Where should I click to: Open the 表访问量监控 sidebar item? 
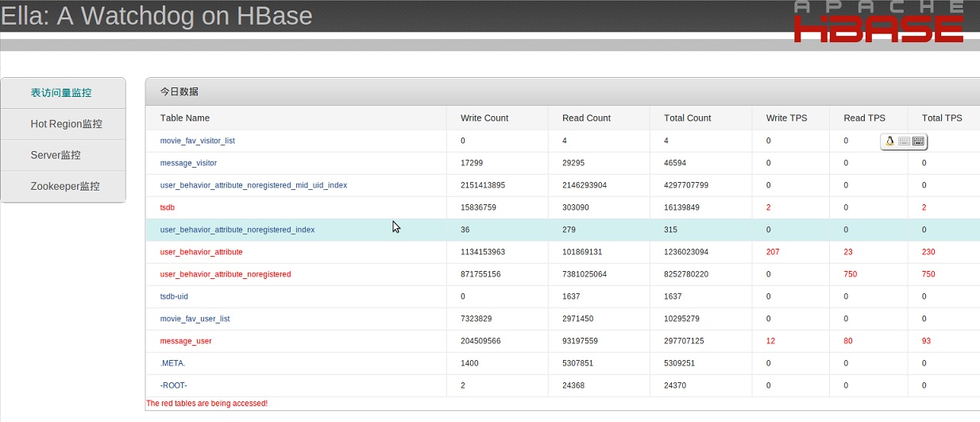coord(61,93)
